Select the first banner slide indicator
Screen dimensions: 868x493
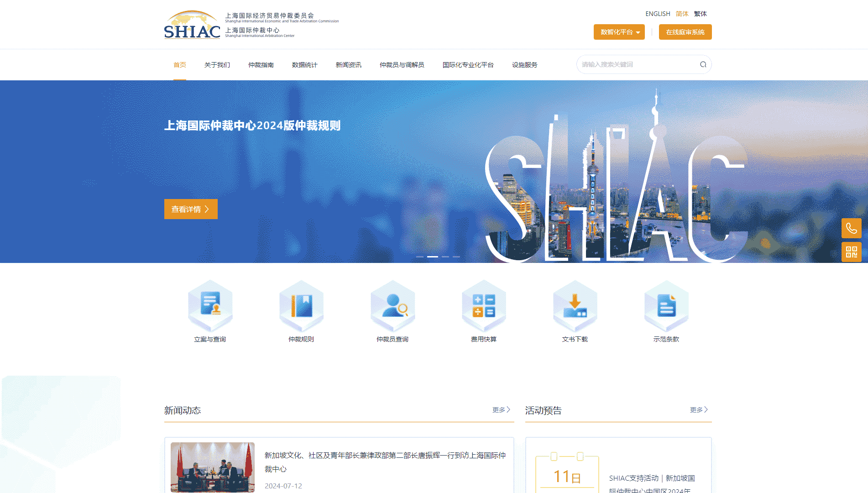click(x=420, y=257)
